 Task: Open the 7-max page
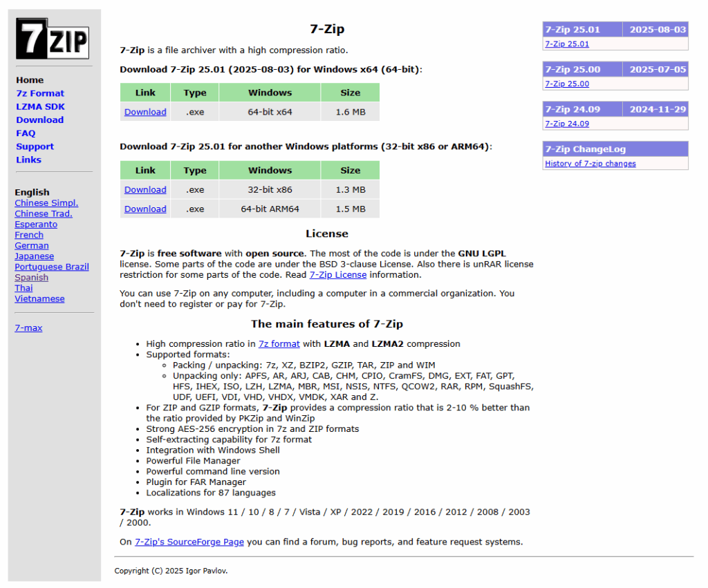(x=28, y=328)
